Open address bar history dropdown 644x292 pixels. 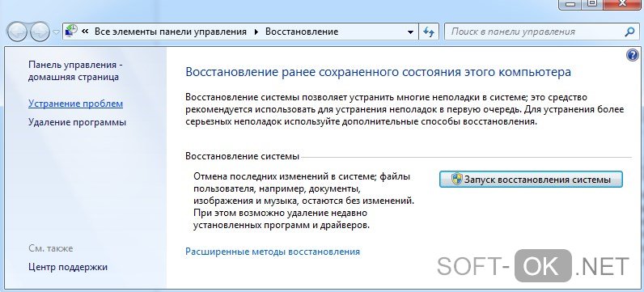[410, 32]
